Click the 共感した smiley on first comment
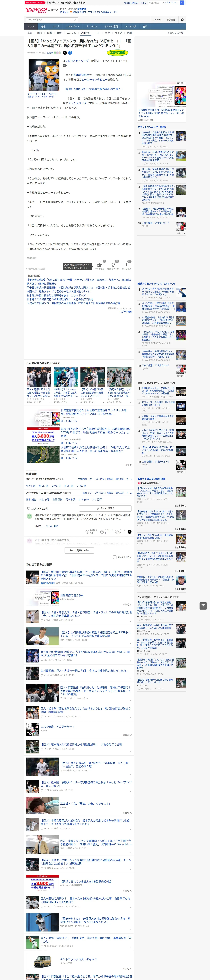This screenshot has height=980, width=210. tap(88, 531)
